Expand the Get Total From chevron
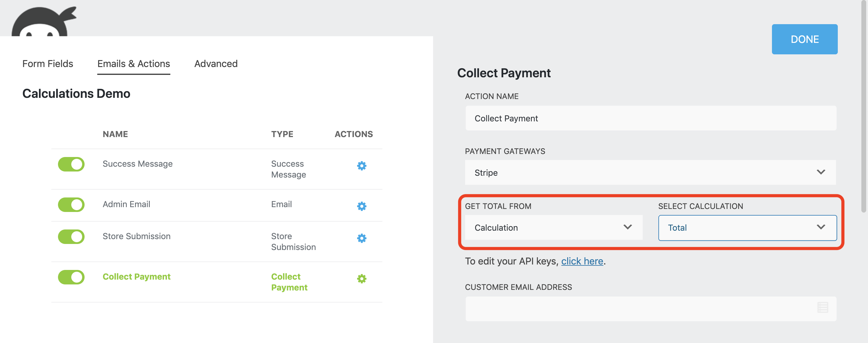Screen dimensions: 868x343 pyautogui.click(x=627, y=227)
